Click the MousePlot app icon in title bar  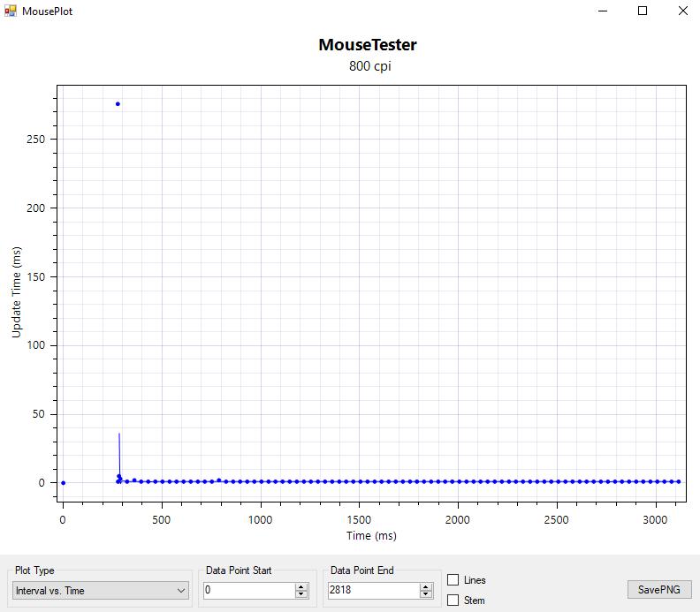click(11, 11)
